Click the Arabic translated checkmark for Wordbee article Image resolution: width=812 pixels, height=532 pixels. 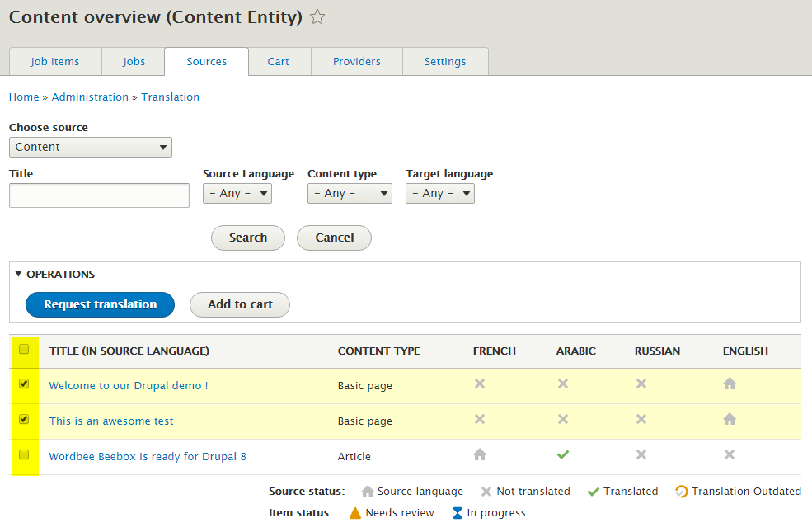click(563, 454)
